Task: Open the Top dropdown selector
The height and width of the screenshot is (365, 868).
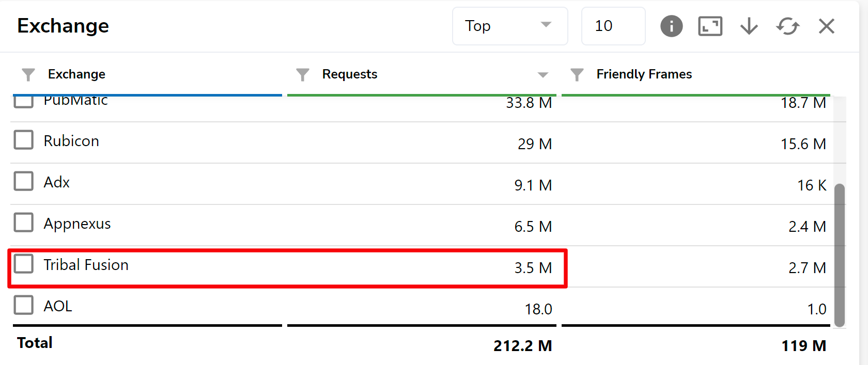Action: click(x=509, y=26)
